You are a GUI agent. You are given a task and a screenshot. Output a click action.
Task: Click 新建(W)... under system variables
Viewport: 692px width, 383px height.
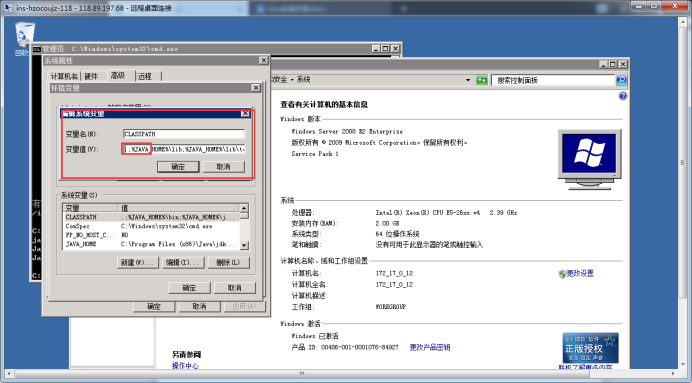click(138, 263)
